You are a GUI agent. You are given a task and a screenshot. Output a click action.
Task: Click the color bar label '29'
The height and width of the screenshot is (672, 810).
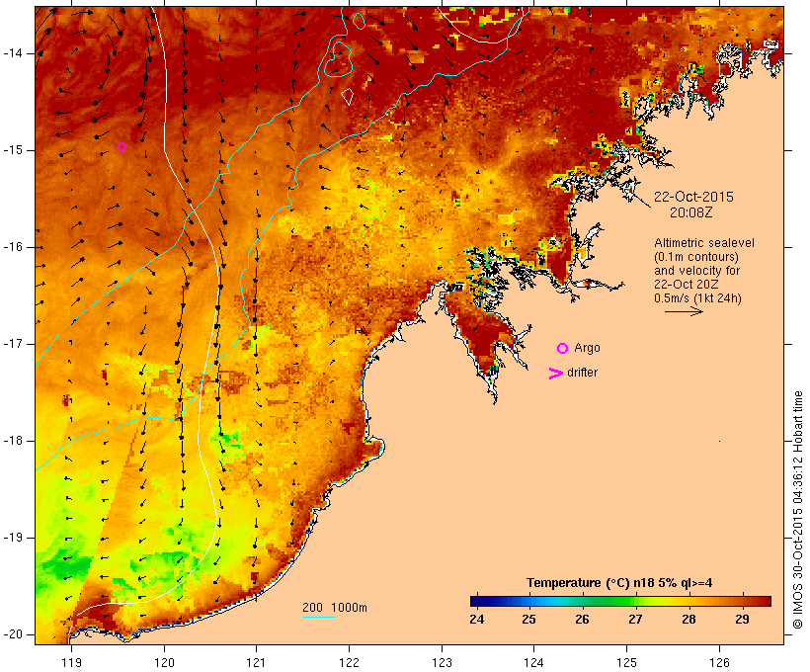[x=742, y=620]
